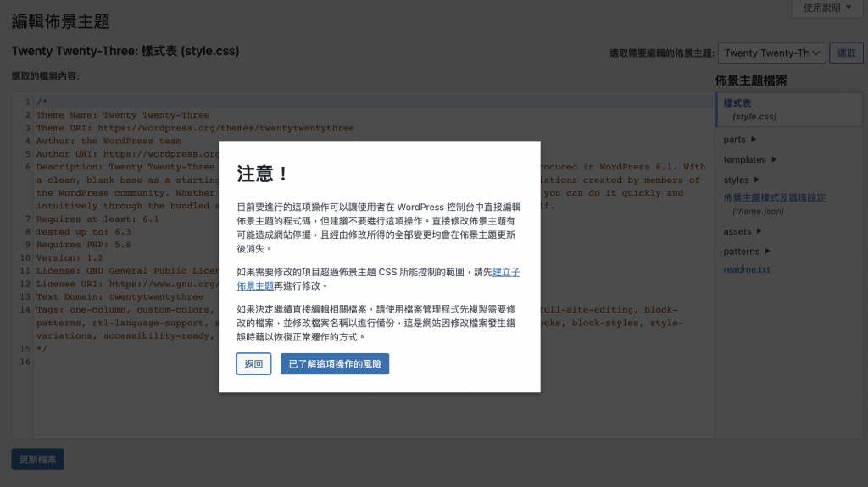Image resolution: width=868 pixels, height=487 pixels.
Task: Select the 樣式表 (style.css) file
Action: (x=789, y=109)
